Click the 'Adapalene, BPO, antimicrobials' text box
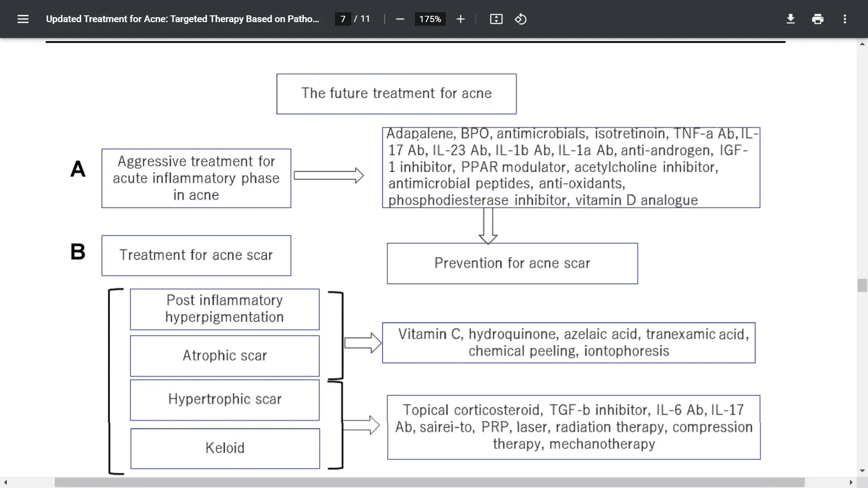Image resolution: width=868 pixels, height=488 pixels. click(x=571, y=168)
